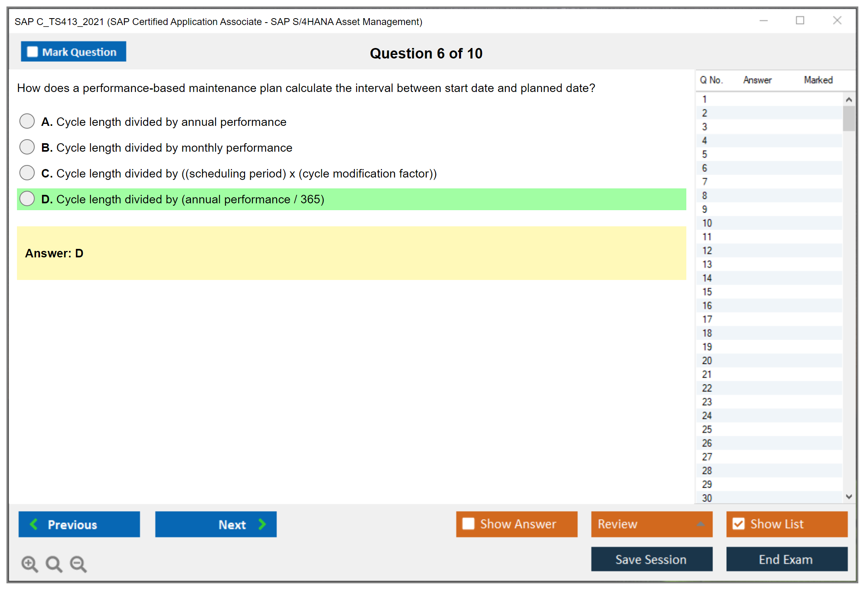Image resolution: width=868 pixels, height=593 pixels.
Task: Choose highlighted option D radio button
Action: coord(27,198)
